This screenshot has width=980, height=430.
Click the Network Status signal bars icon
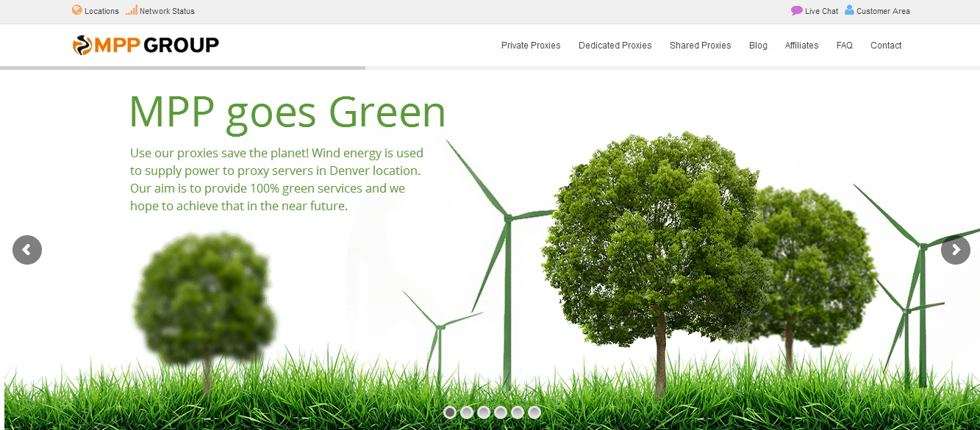[x=132, y=10]
